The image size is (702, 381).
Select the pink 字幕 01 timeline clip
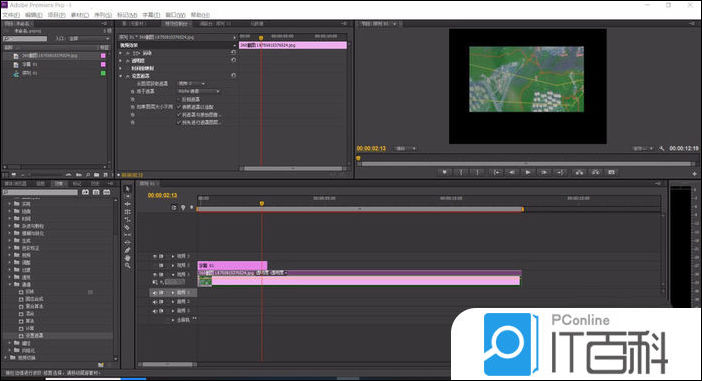232,265
